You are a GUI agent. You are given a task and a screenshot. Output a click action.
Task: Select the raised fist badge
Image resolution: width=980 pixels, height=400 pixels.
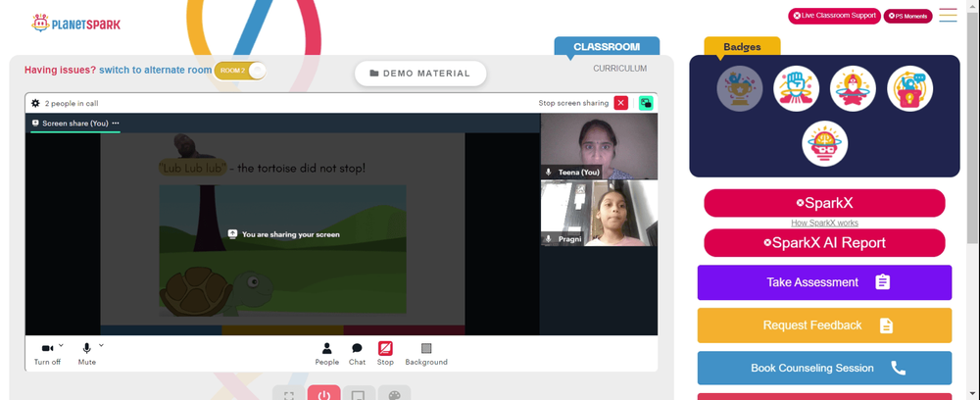[796, 89]
